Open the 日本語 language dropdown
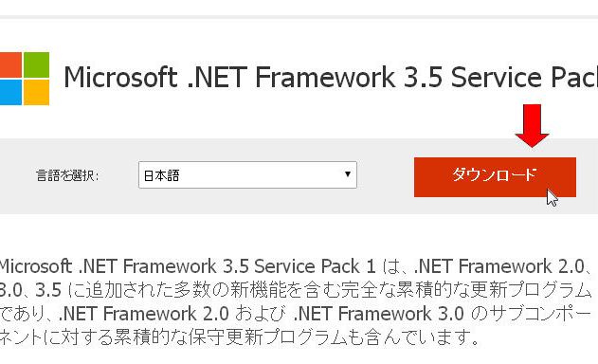 [247, 174]
